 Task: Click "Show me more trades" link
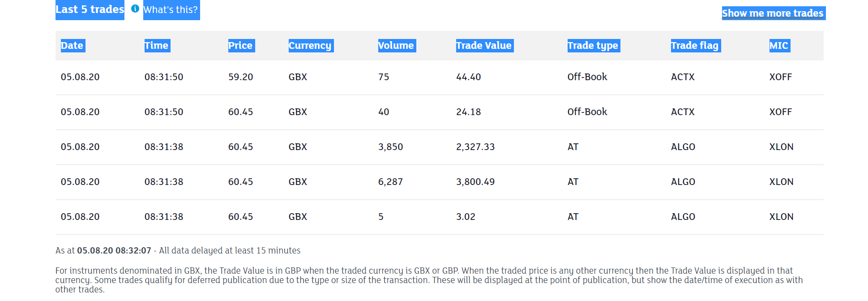pyautogui.click(x=773, y=13)
